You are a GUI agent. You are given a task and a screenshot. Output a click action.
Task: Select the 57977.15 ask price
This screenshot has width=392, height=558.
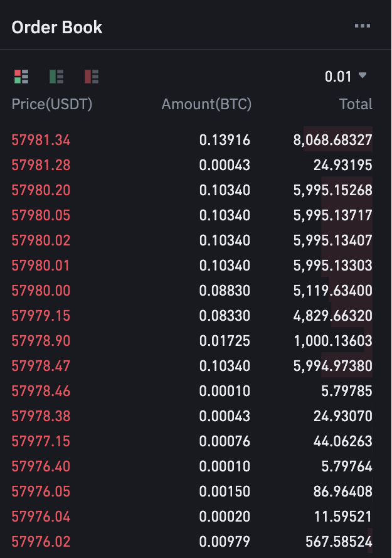41,441
